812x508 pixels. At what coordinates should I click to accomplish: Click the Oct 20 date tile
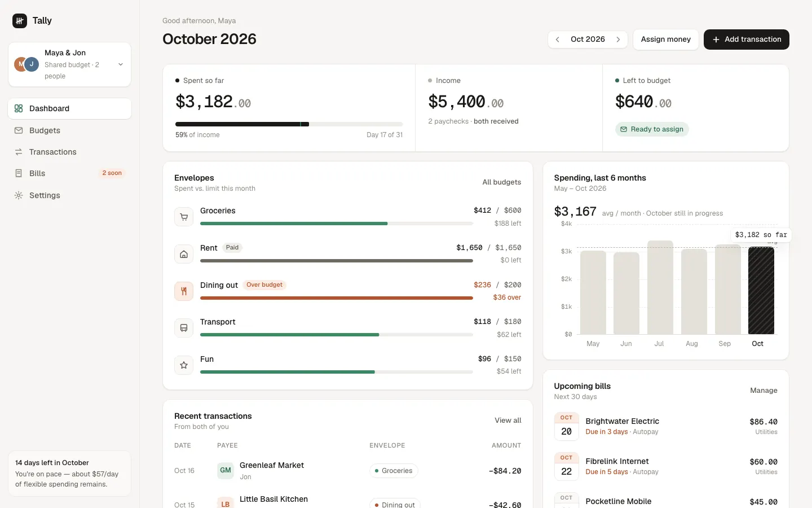pyautogui.click(x=567, y=426)
